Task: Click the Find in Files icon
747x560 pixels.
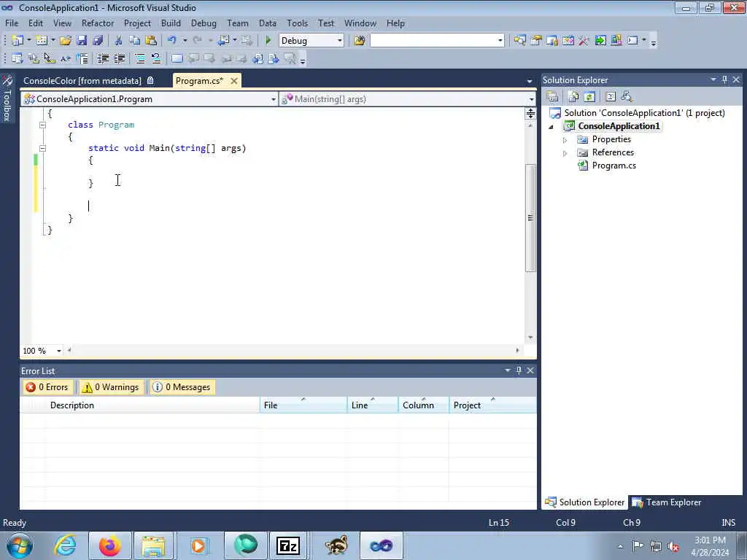Action: click(x=359, y=41)
